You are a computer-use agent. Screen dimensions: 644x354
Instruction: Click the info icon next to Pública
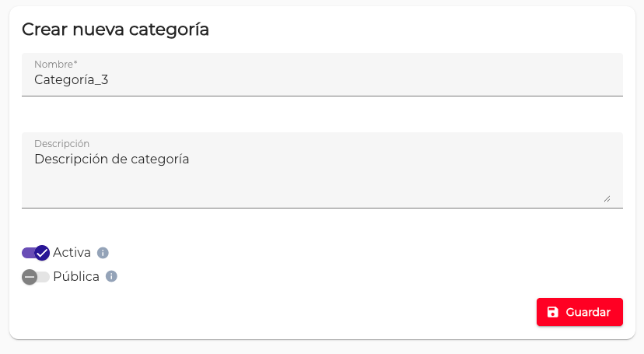(111, 276)
